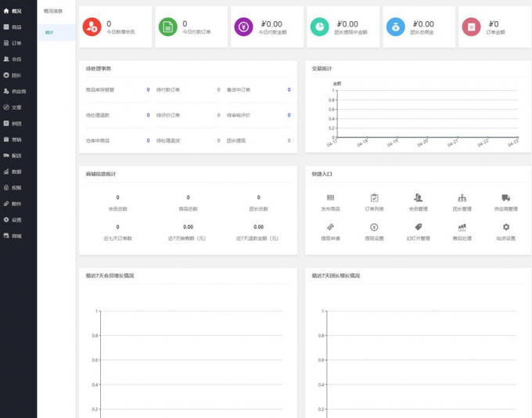This screenshot has width=532, height=418.
Task: Click green 今日付款订单 document icon
Action: 168,27
